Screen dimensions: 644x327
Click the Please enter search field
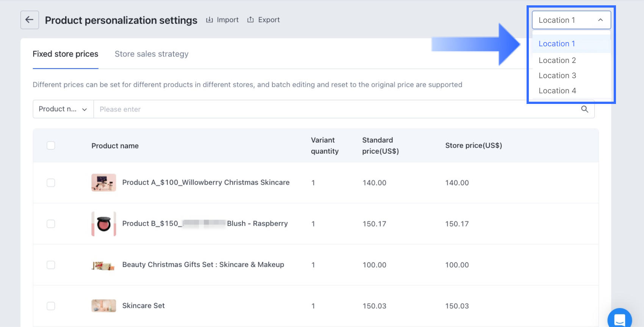click(x=333, y=109)
